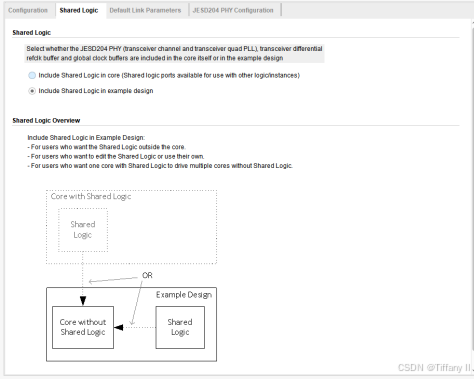Open the JESD204 PHY Configuration tab

point(233,10)
